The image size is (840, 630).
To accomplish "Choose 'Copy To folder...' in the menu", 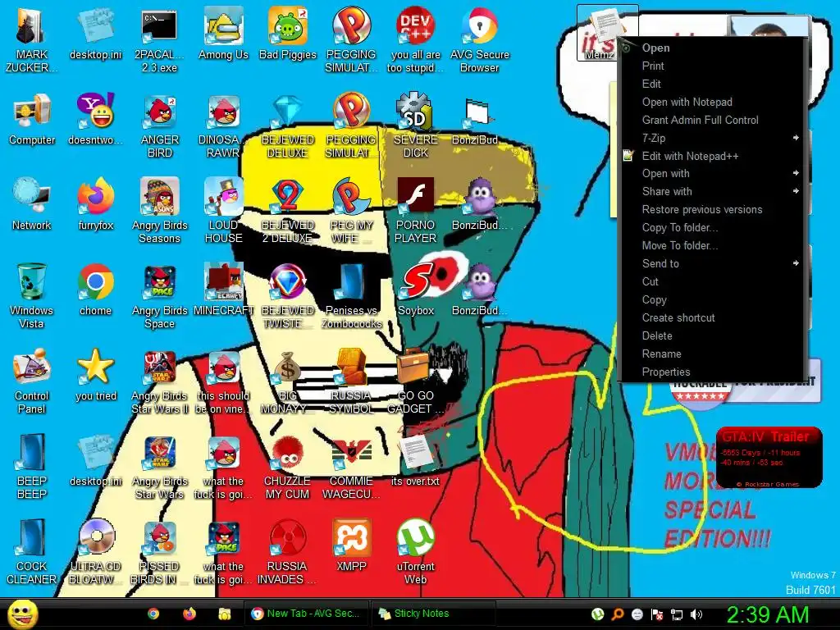I will click(x=713, y=228).
